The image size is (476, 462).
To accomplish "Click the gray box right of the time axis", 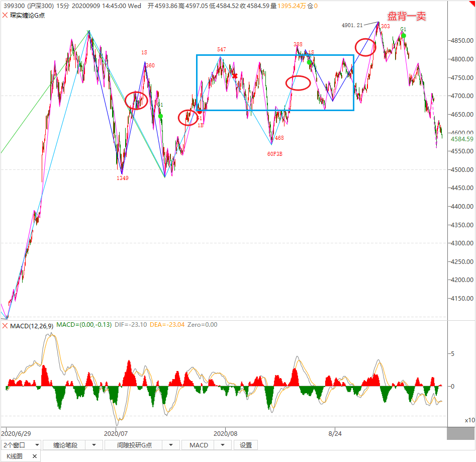I will pos(460,433).
